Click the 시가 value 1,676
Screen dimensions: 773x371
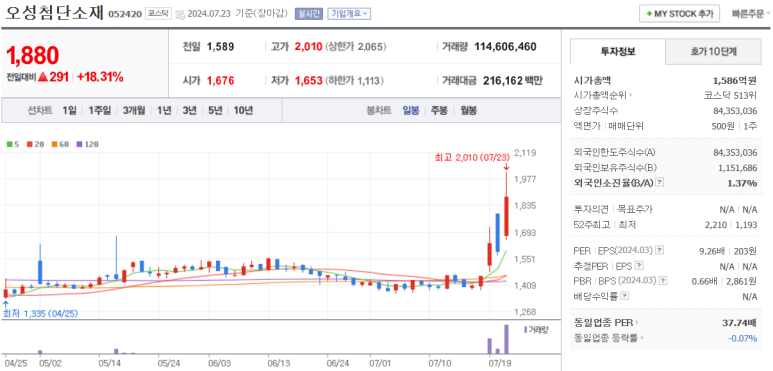point(220,81)
